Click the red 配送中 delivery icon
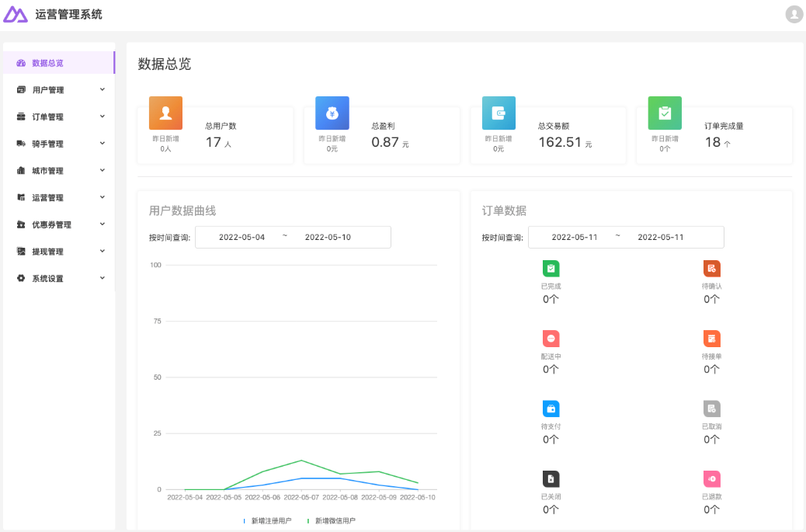The height and width of the screenshot is (532, 806). click(x=551, y=338)
